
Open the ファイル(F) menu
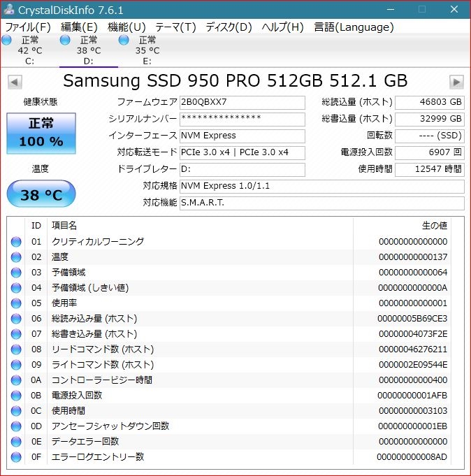point(28,27)
